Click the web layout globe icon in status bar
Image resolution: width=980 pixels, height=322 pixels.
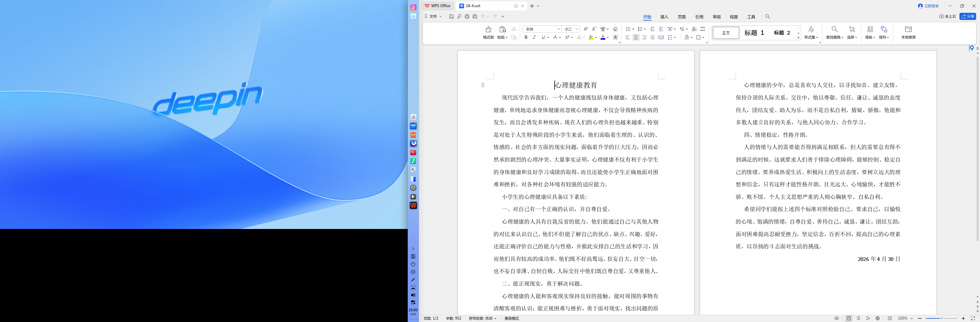point(878,318)
